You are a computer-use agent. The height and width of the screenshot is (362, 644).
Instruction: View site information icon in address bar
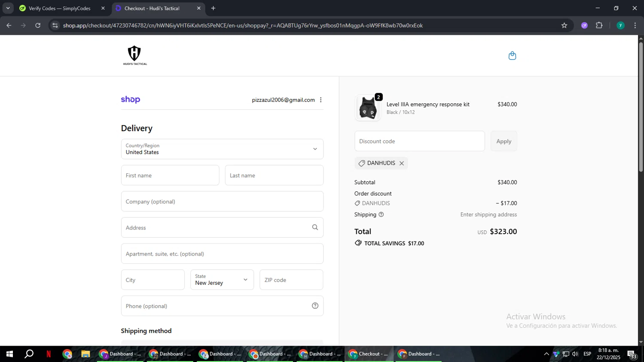pos(55,25)
